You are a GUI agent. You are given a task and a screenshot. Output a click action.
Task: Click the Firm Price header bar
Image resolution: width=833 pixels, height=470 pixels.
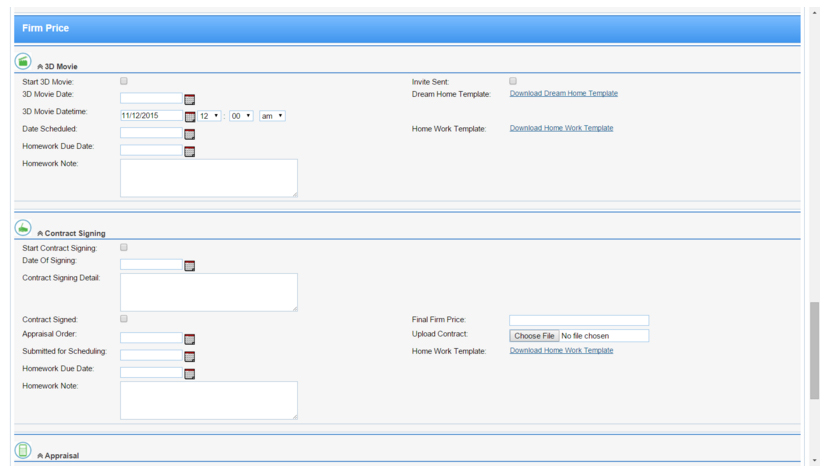tap(407, 29)
